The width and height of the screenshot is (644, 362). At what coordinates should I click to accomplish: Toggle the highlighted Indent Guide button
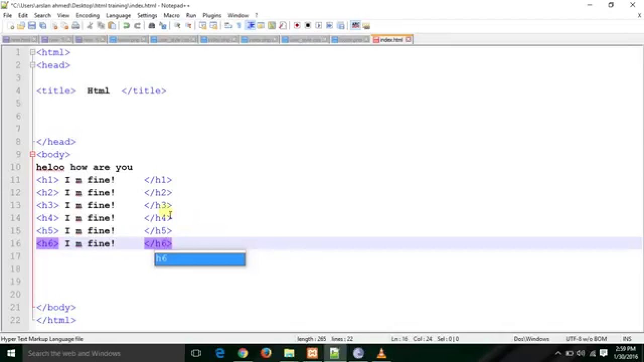(251, 26)
